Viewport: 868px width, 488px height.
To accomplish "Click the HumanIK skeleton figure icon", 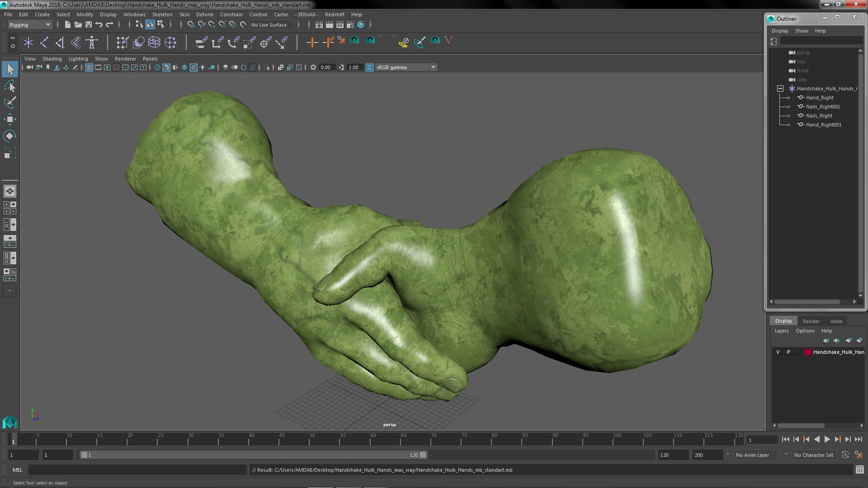I will point(92,42).
